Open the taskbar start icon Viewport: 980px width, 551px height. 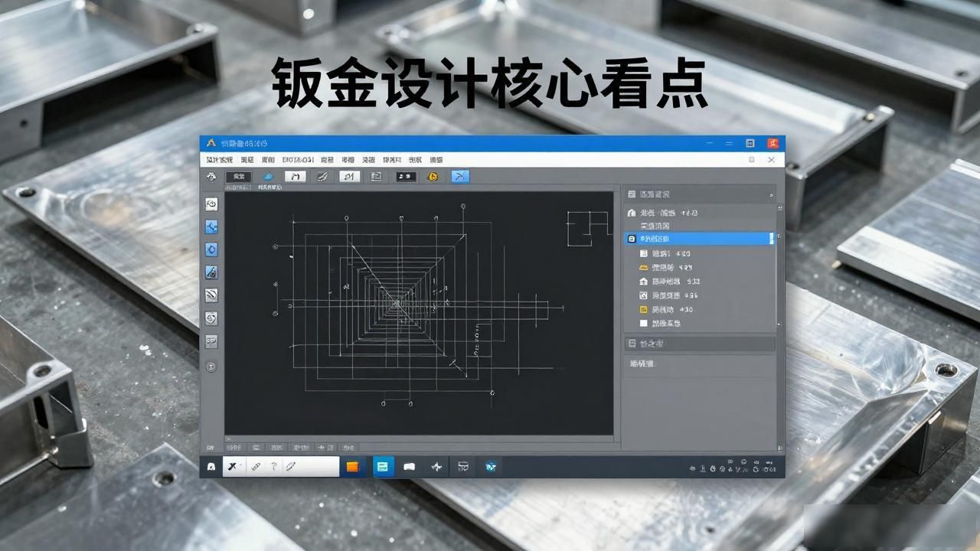pyautogui.click(x=211, y=467)
